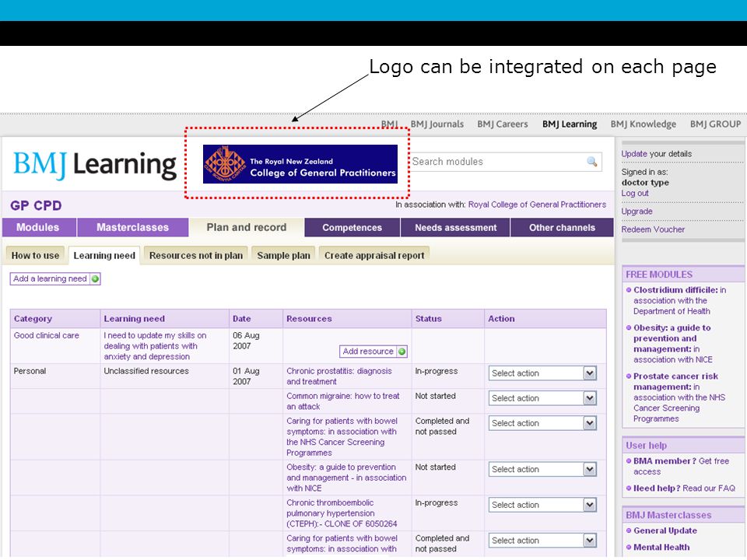
Task: Focus the Search modules field
Action: pos(506,162)
